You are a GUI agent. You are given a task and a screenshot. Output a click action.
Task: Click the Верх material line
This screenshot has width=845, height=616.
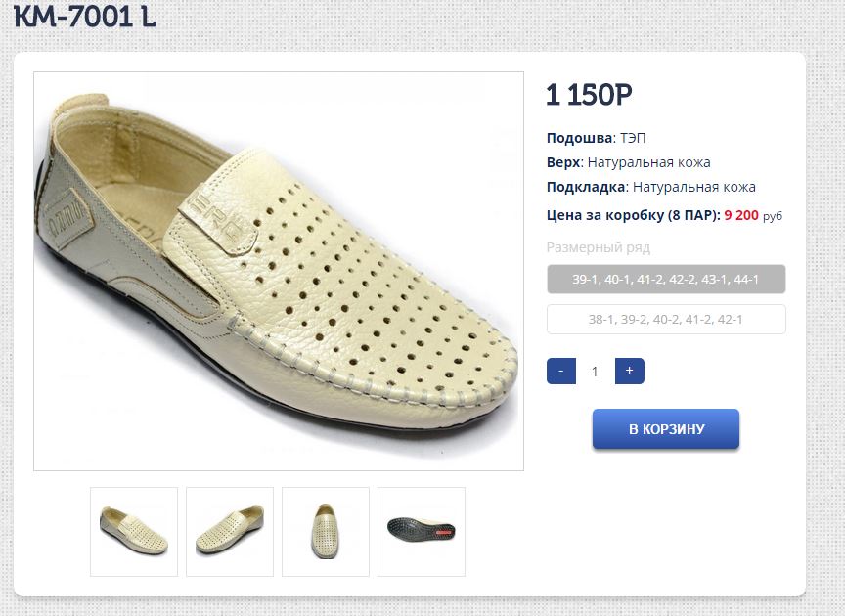tap(628, 162)
